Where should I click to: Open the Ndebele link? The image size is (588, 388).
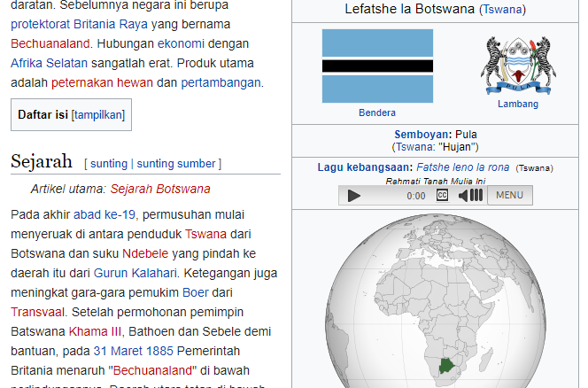coord(145,253)
